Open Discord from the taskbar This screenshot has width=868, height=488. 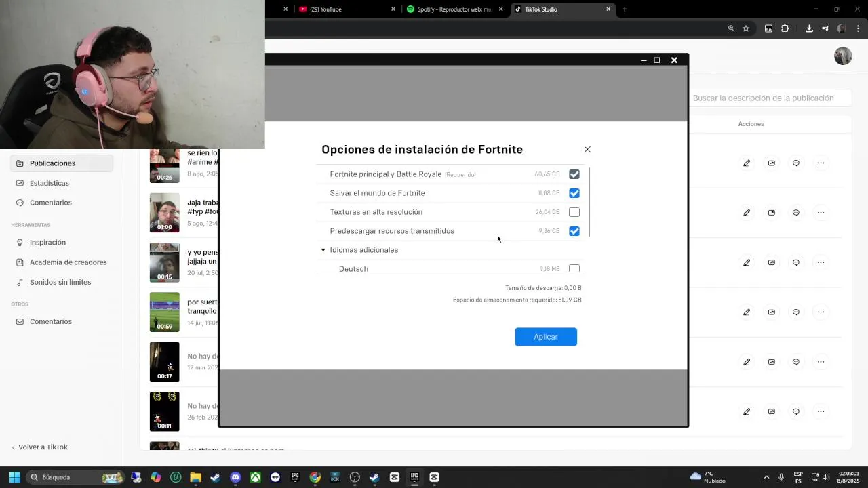[x=235, y=477]
